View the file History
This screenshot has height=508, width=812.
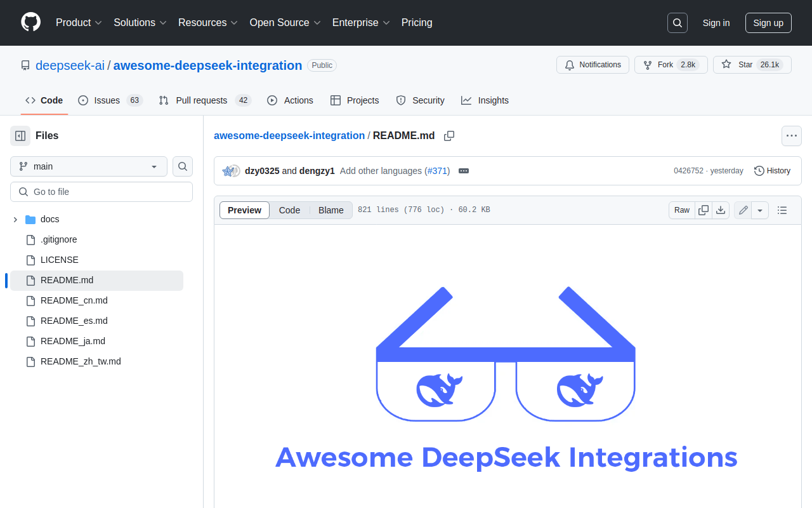point(772,171)
